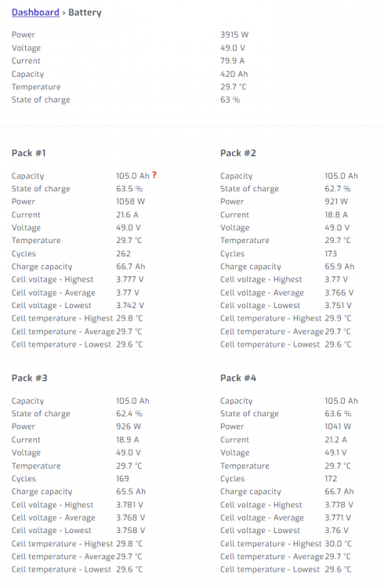Screen dimensions: 384x588
Task: Click Pack #4 highest cell temperature 30.0 °C
Action: click(x=339, y=544)
